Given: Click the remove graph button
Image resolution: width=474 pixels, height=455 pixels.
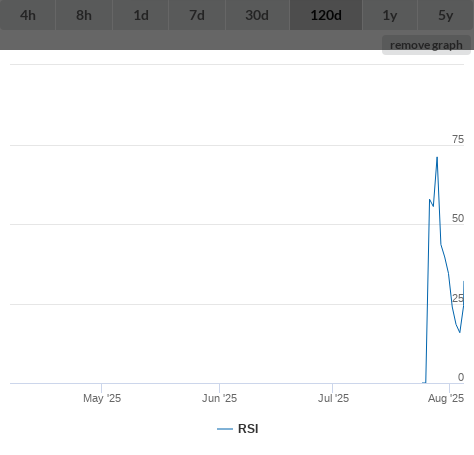Looking at the screenshot, I should [x=426, y=45].
